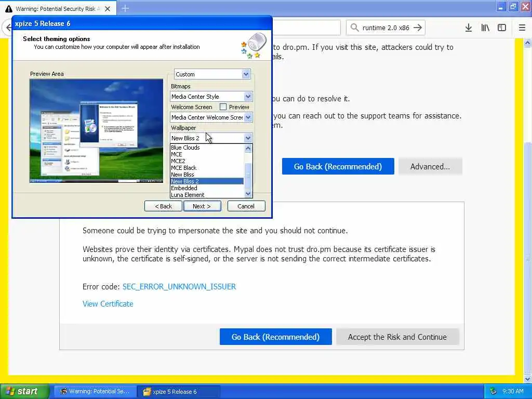Screen dimensions: 532x399
Task: Click the taskbar clock showing 9:30 AM
Action: click(513, 391)
